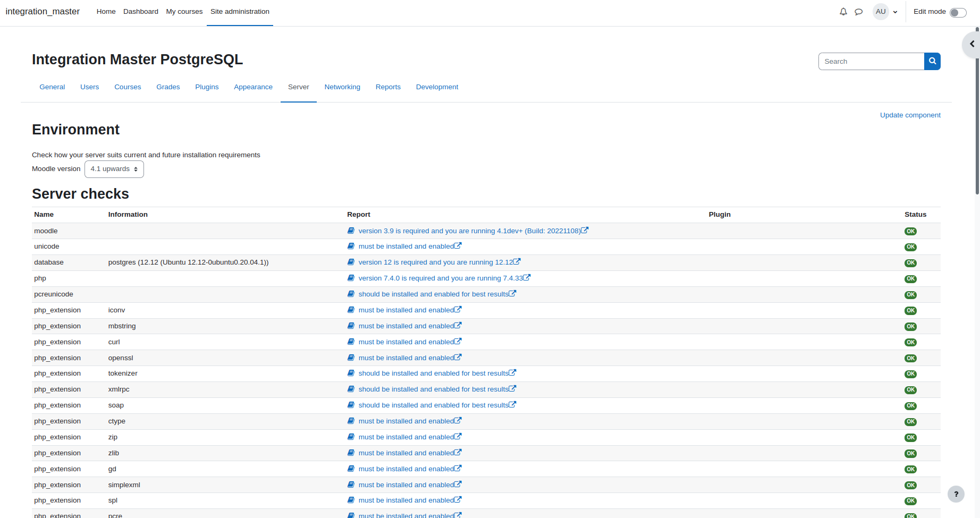The height and width of the screenshot is (518, 980).
Task: Expand the user menu chevron
Action: (895, 12)
